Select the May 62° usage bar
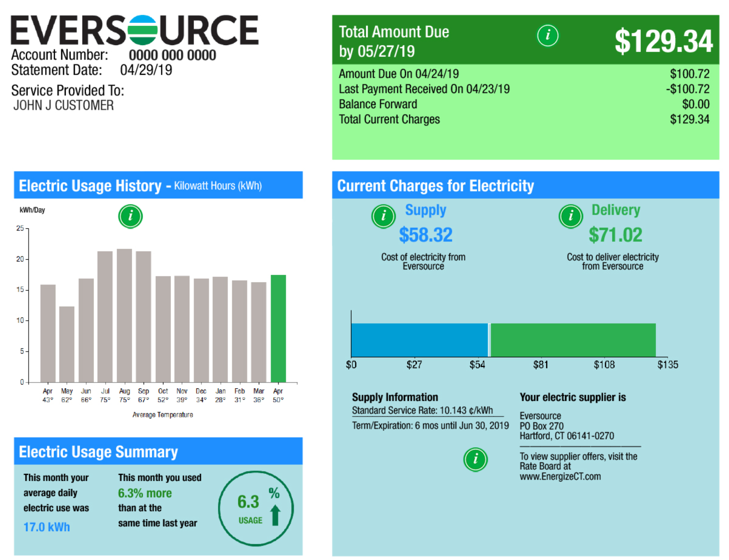 click(67, 344)
